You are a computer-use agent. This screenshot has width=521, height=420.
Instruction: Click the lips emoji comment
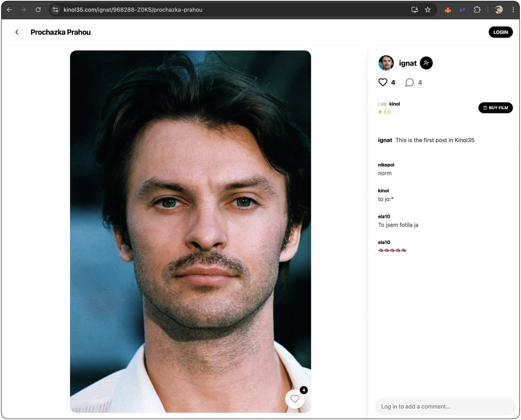(392, 250)
